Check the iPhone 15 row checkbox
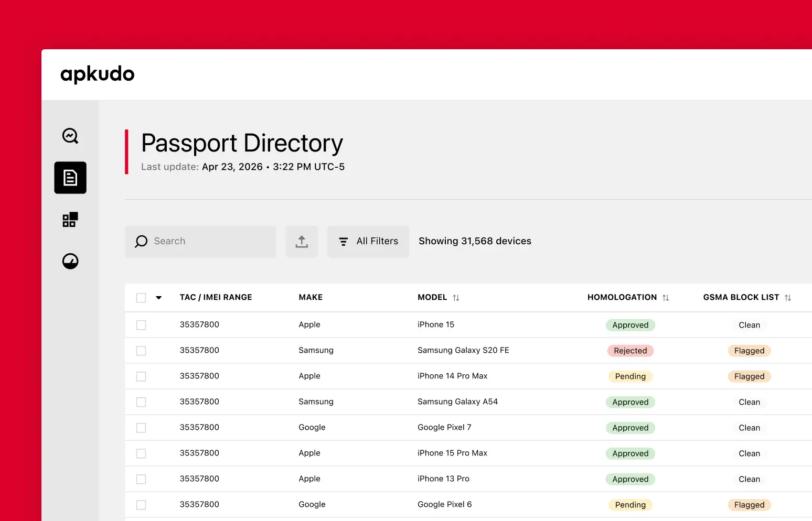 (141, 325)
